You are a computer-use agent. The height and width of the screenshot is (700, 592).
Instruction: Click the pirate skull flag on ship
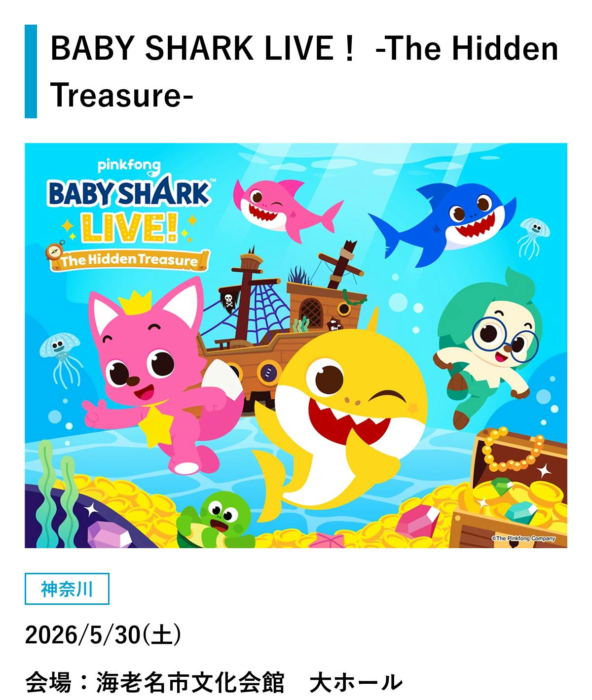coord(229,300)
